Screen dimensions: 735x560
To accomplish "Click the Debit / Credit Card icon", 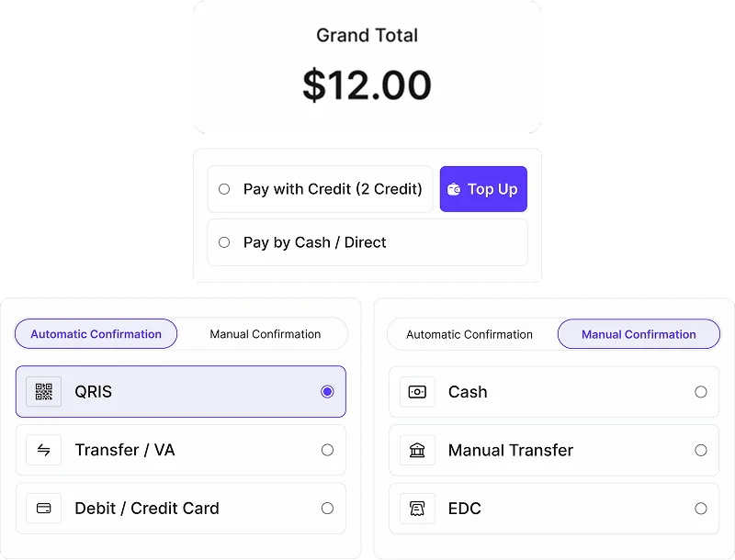I will [x=43, y=508].
